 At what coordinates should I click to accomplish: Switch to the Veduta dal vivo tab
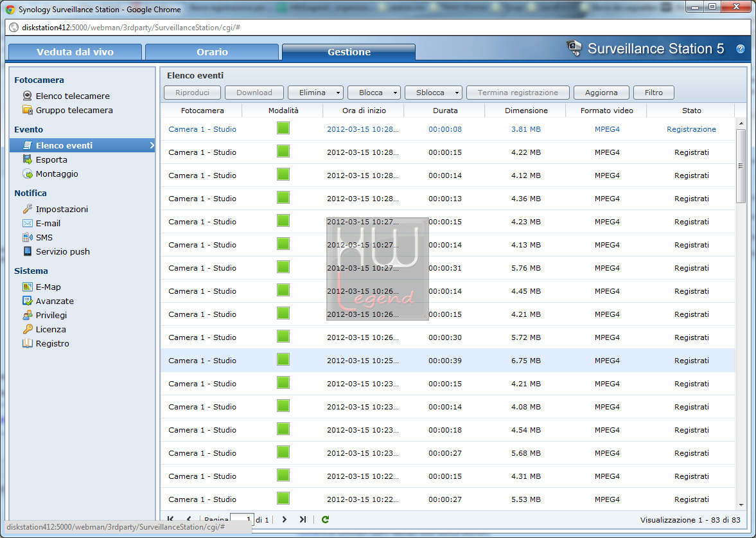click(75, 52)
